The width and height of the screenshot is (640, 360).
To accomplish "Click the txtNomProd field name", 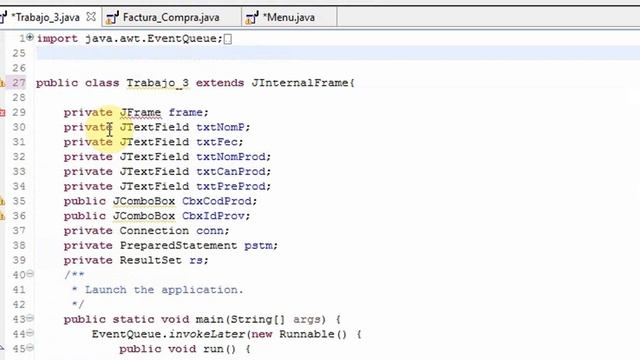I will coord(231,157).
